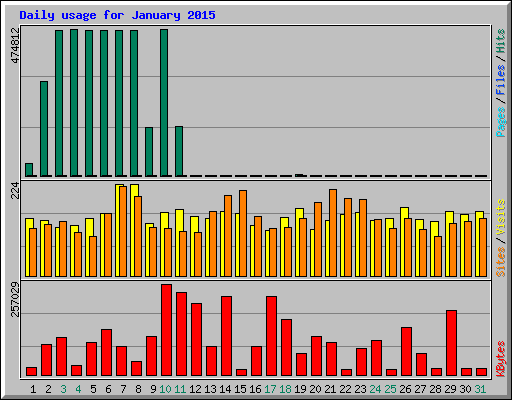This screenshot has width=512, height=400.
Task: Click the 'Visits' legend label
Action: tap(500, 217)
